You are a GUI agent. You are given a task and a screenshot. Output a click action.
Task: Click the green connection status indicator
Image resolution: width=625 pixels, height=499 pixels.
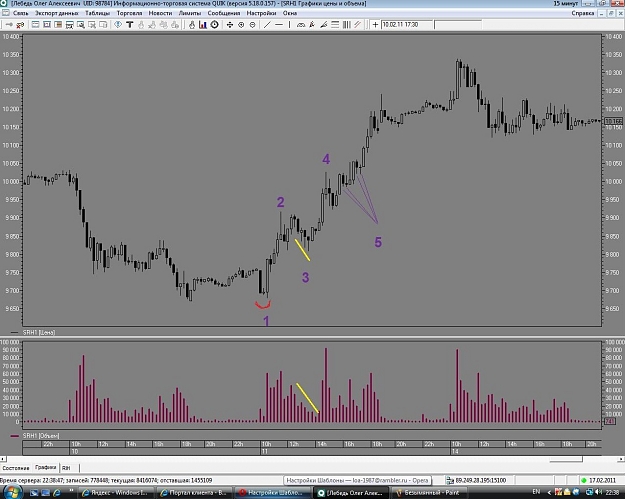pyautogui.click(x=584, y=480)
